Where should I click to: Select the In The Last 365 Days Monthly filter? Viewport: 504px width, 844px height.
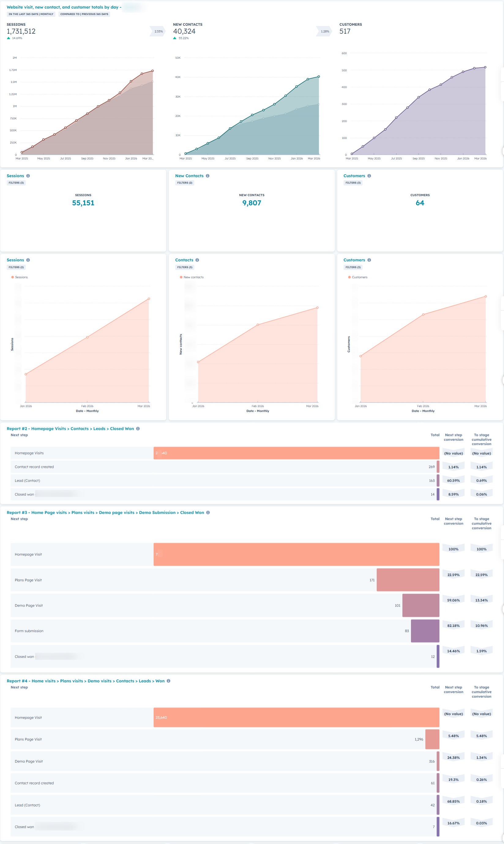[x=31, y=14]
